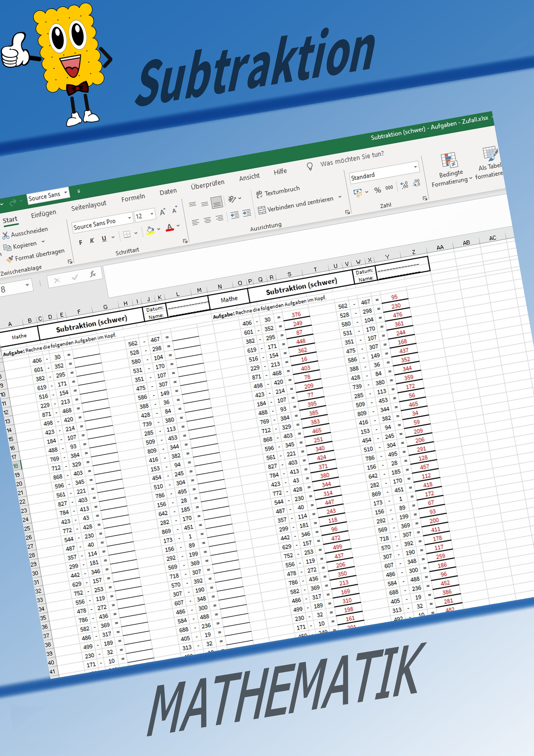
Task: Open the Customize Quick Access Toolbar dropdown
Action: [x=79, y=191]
